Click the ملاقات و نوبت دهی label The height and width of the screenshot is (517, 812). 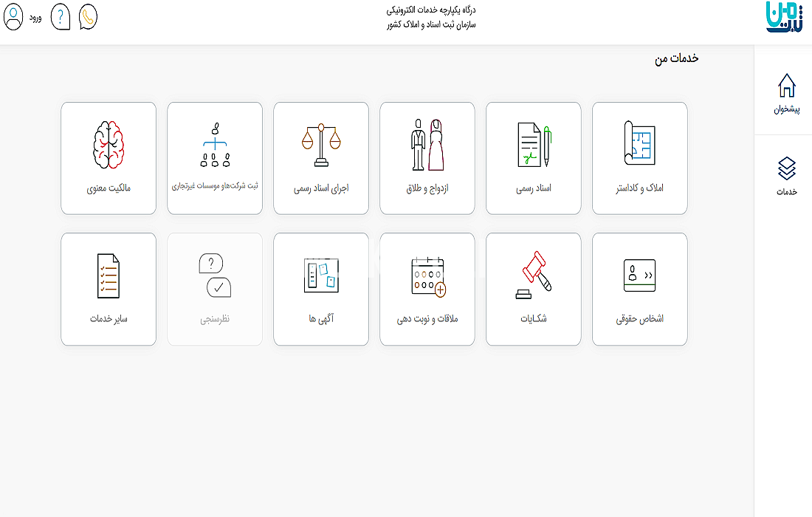tap(427, 319)
